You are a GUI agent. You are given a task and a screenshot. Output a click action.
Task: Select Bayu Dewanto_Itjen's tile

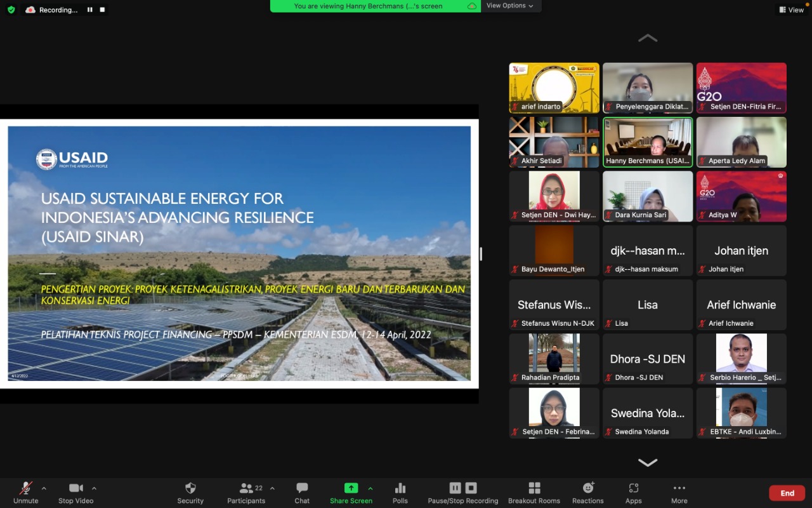point(554,250)
